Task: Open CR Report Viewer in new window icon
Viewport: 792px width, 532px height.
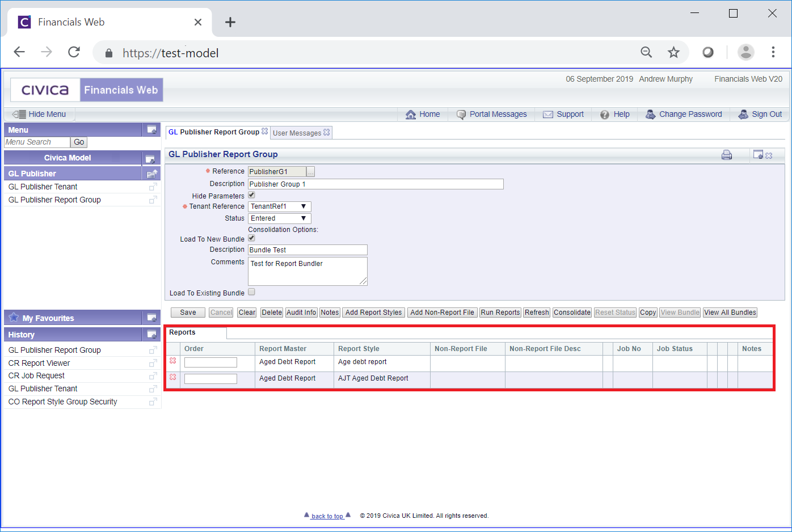Action: [x=153, y=363]
